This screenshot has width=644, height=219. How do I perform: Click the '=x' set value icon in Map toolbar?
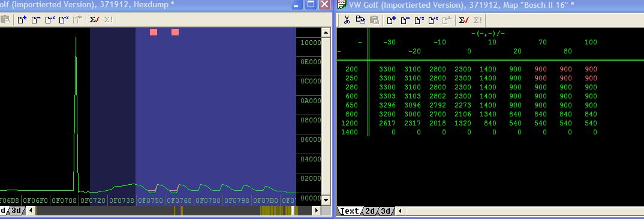419,20
